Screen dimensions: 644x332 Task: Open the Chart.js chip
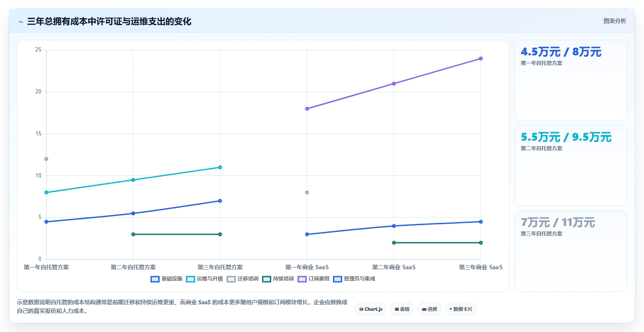371,309
